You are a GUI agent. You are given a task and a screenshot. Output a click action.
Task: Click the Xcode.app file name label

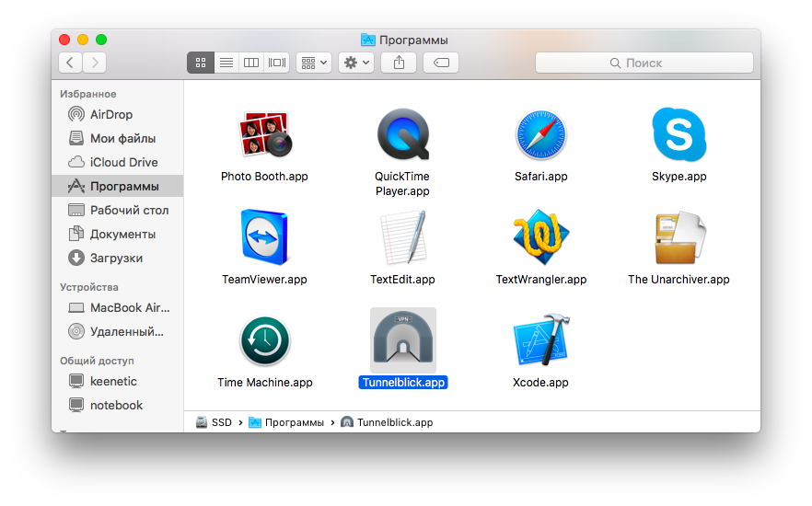click(x=540, y=383)
